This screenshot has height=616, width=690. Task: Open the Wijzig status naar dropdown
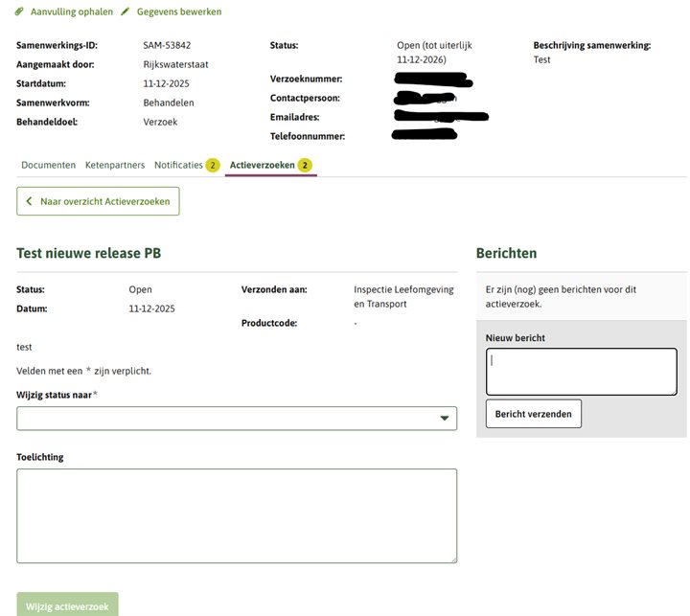pyautogui.click(x=237, y=418)
